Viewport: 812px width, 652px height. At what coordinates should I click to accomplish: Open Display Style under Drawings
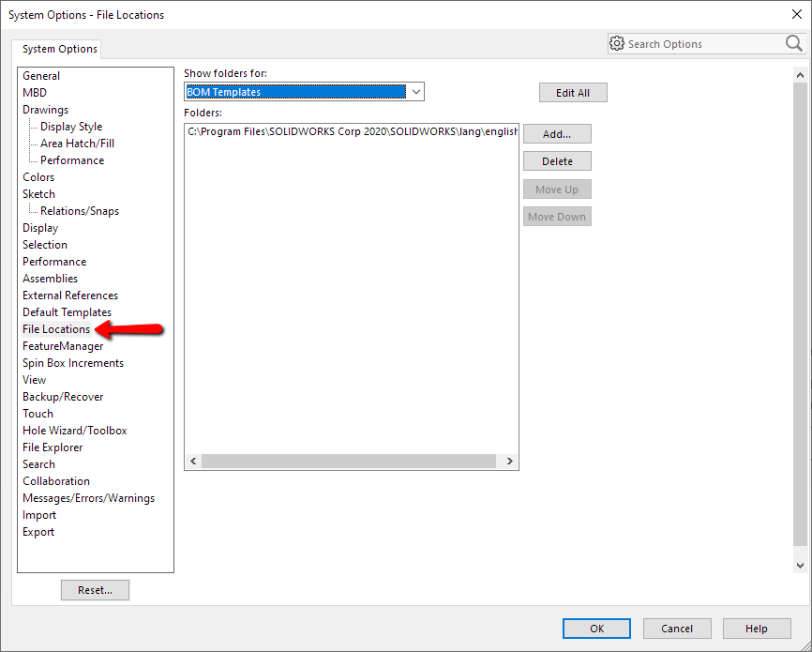[x=71, y=127]
